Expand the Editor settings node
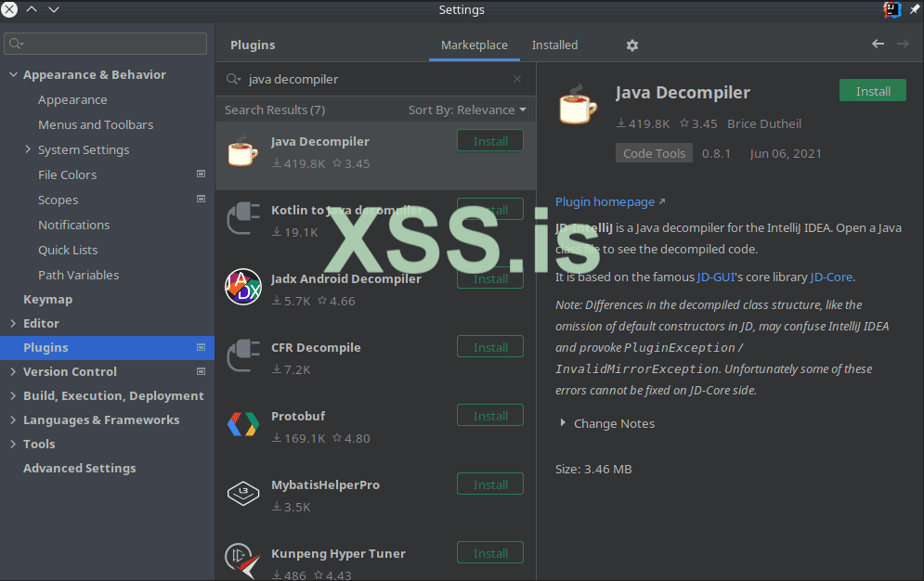Image resolution: width=924 pixels, height=581 pixels. pyautogui.click(x=13, y=323)
